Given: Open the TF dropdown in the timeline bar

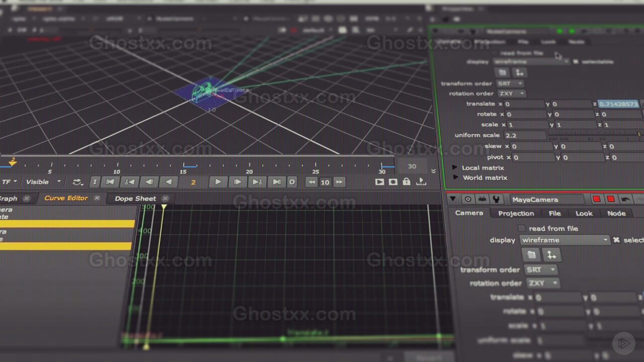Looking at the screenshot, I should coord(9,182).
